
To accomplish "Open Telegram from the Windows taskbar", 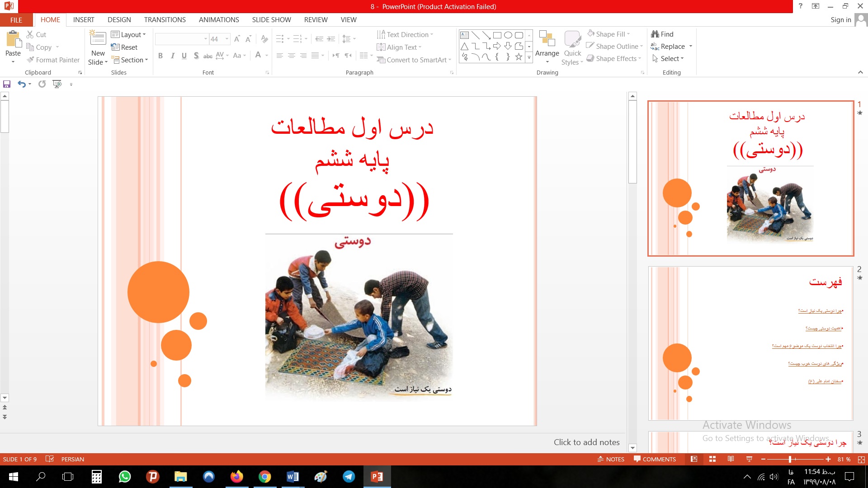I will (x=349, y=477).
